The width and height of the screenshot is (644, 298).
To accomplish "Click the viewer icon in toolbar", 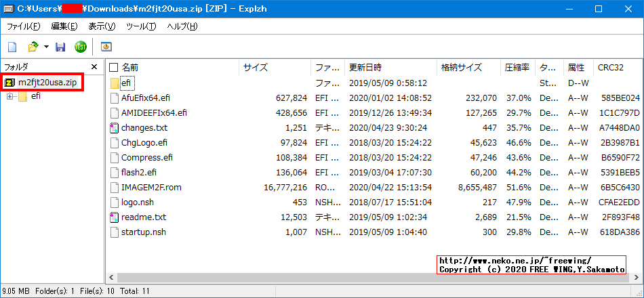I will tap(107, 47).
